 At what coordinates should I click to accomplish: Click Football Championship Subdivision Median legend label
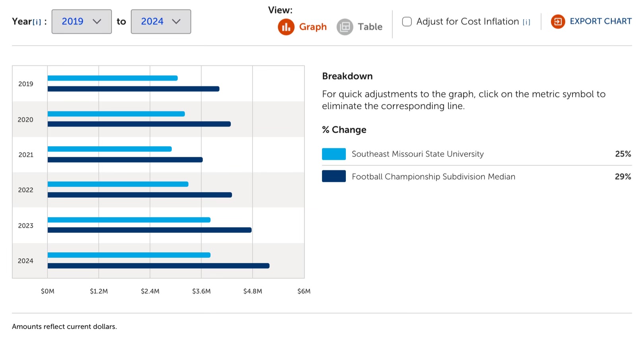(x=433, y=177)
